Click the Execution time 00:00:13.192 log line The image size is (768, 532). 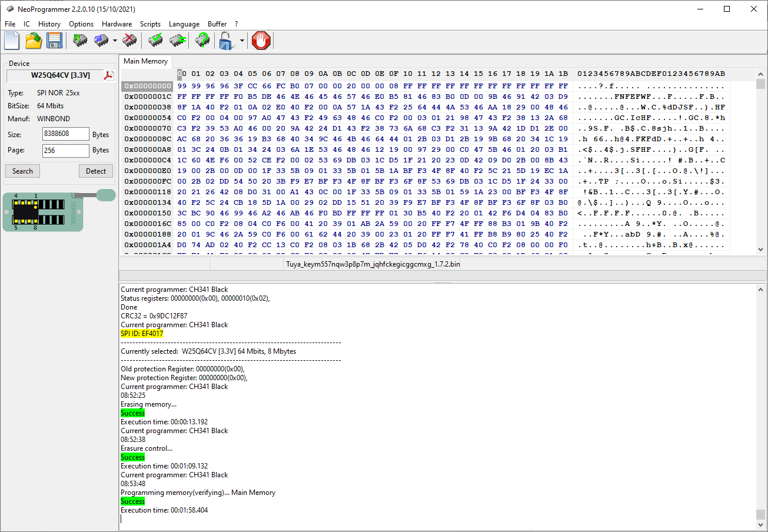tap(164, 422)
